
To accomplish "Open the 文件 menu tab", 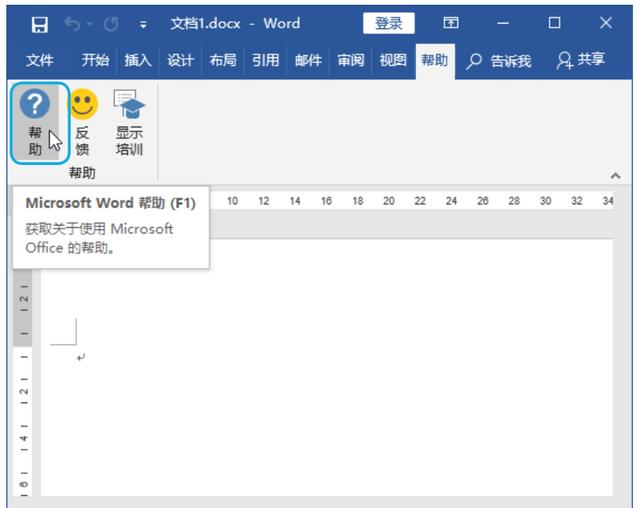I will point(40,60).
